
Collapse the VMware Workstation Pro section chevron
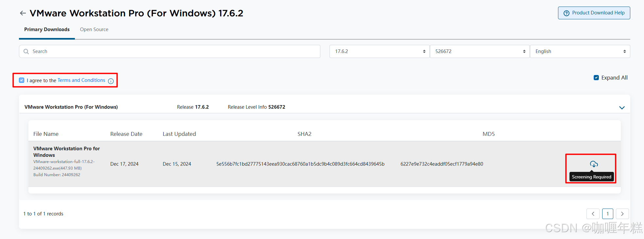click(622, 107)
